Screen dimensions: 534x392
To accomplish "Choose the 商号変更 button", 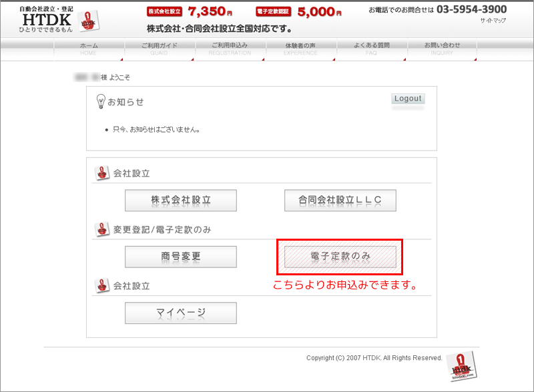I will tap(181, 257).
